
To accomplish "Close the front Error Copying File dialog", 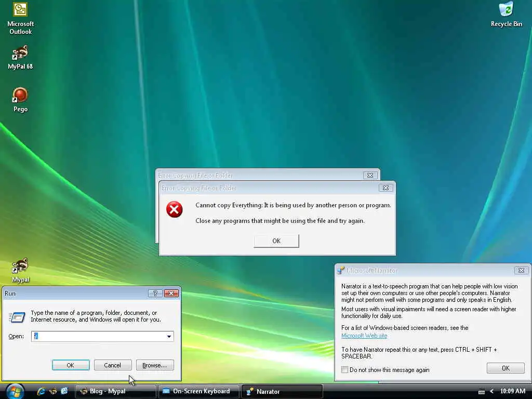I will (x=386, y=188).
